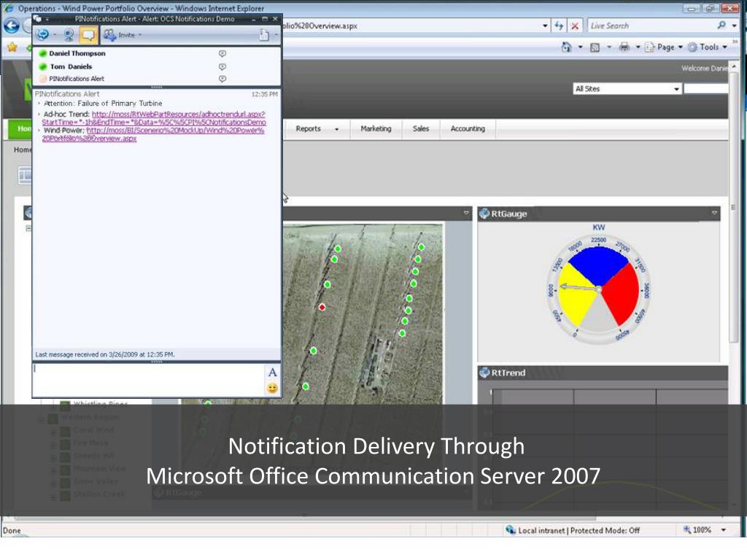
Task: Click the yellow segment of KW gauge
Action: [x=576, y=297]
